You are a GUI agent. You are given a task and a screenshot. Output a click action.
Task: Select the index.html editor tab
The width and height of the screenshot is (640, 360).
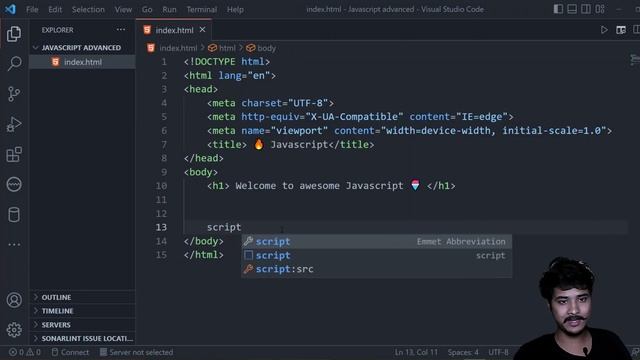(174, 30)
